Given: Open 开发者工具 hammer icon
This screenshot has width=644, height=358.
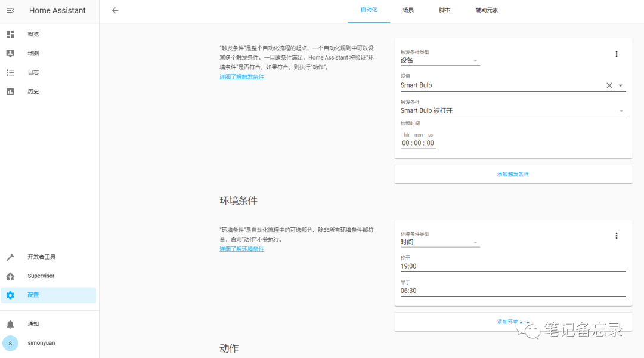Looking at the screenshot, I should pos(10,257).
